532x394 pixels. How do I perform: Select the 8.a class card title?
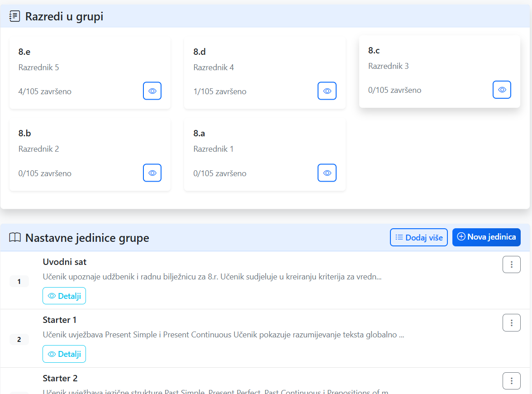click(199, 133)
